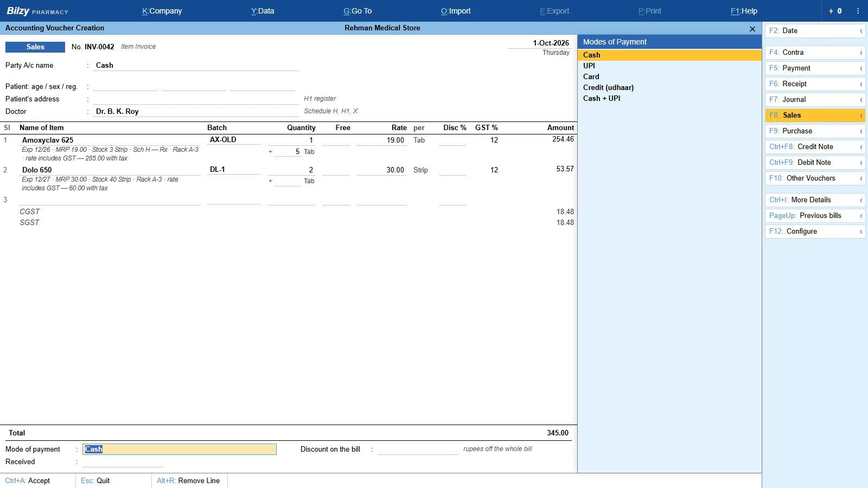Click the Discount on the bill field
Viewport: 868px width, 488px height.
coord(418,449)
